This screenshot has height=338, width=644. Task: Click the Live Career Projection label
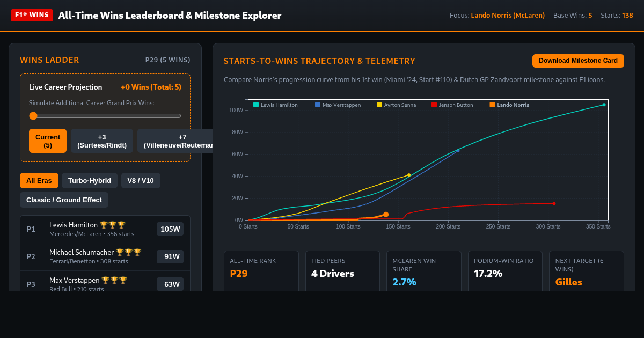pyautogui.click(x=65, y=87)
